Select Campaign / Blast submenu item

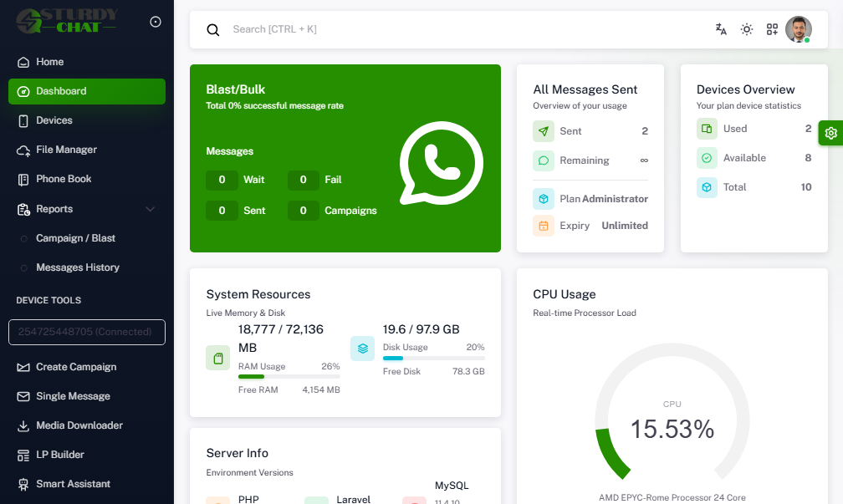(75, 238)
